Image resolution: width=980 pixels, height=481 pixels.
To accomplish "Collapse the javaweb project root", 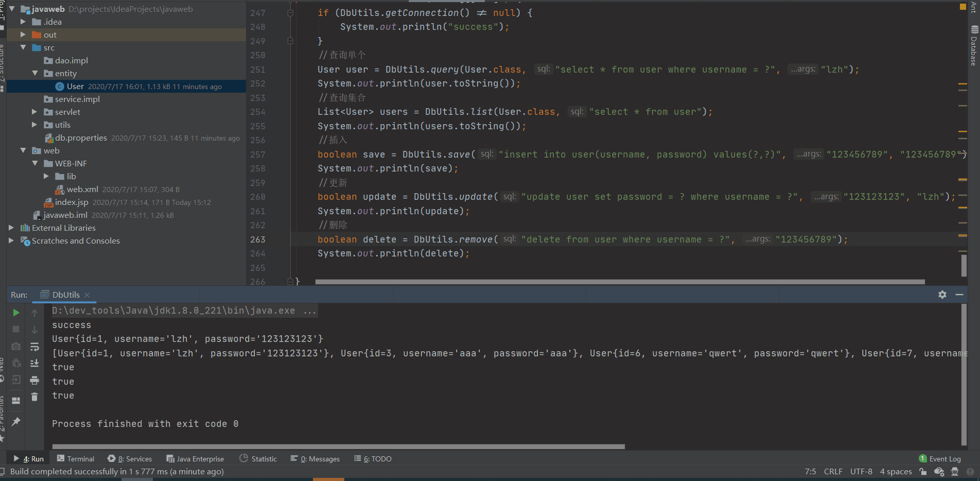I will click(11, 9).
